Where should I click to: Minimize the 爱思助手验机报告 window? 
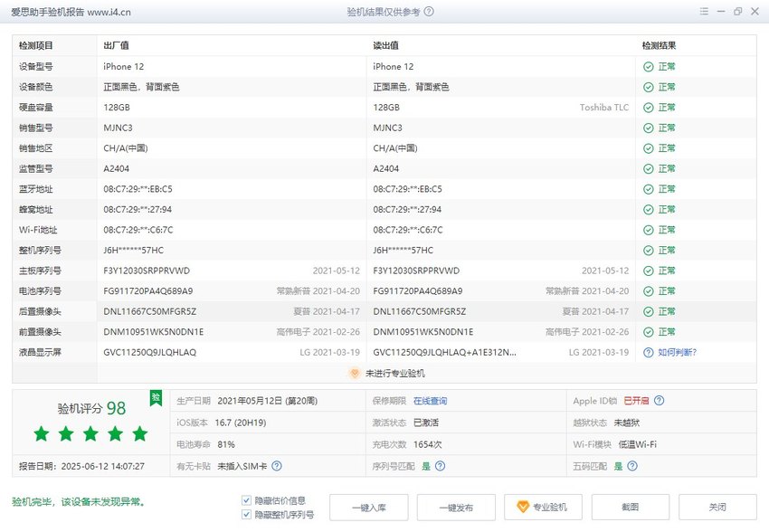(720, 11)
